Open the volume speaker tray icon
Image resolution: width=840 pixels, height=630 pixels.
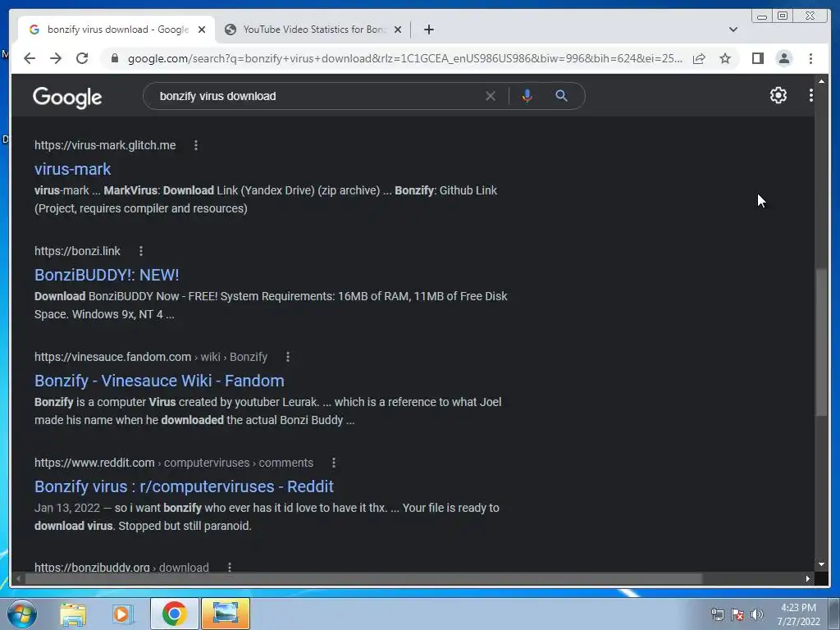(756, 614)
